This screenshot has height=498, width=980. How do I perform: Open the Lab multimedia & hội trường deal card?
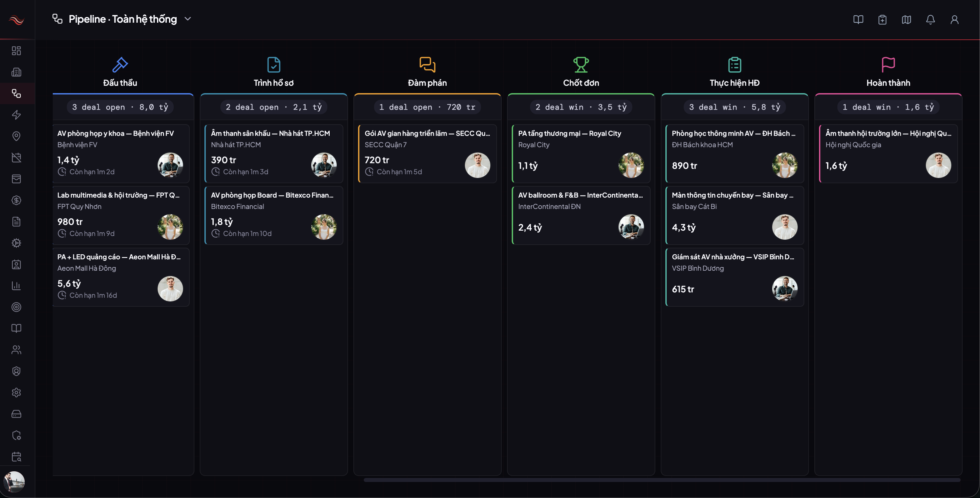121,215
